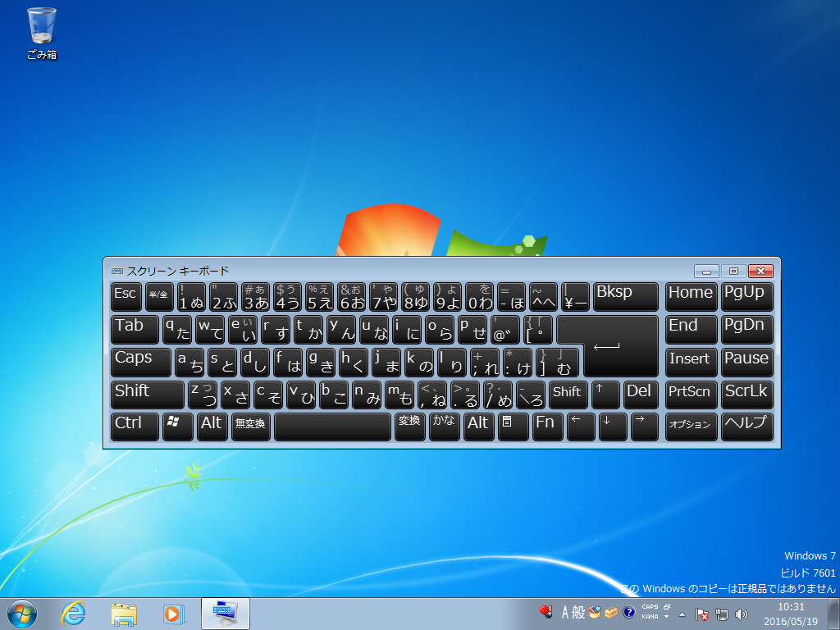Click the 'h く' key
This screenshot has height=630, width=840.
(354, 362)
